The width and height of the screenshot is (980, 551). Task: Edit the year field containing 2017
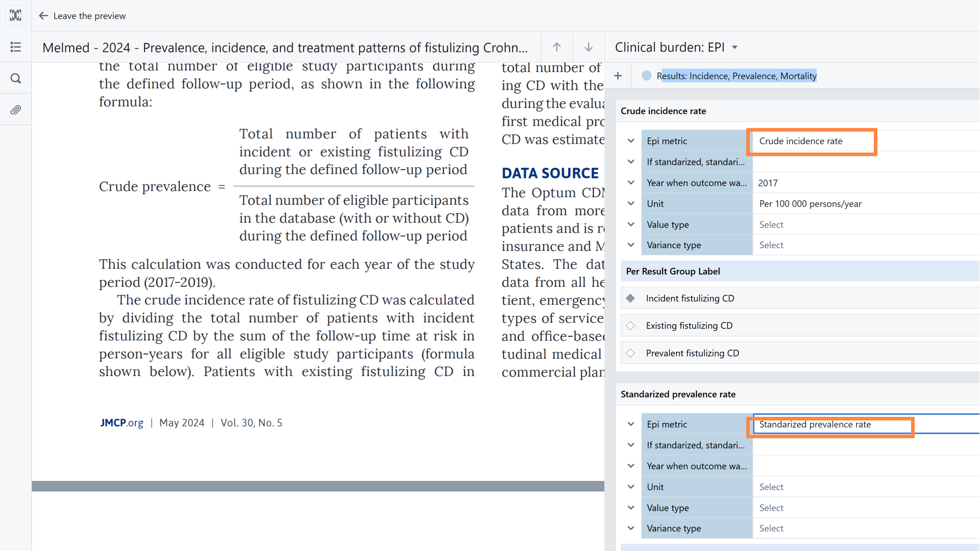point(866,183)
